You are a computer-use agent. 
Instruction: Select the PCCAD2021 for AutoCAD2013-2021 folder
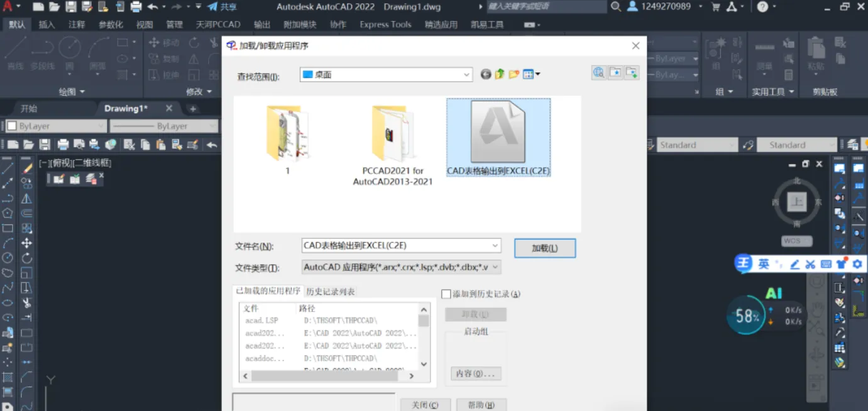point(393,145)
